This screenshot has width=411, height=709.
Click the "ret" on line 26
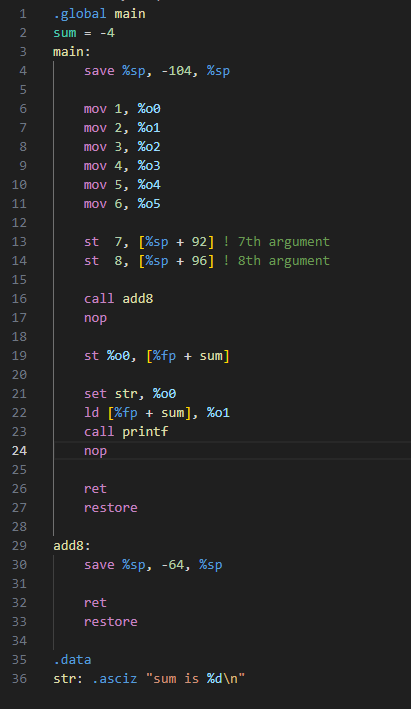95,489
